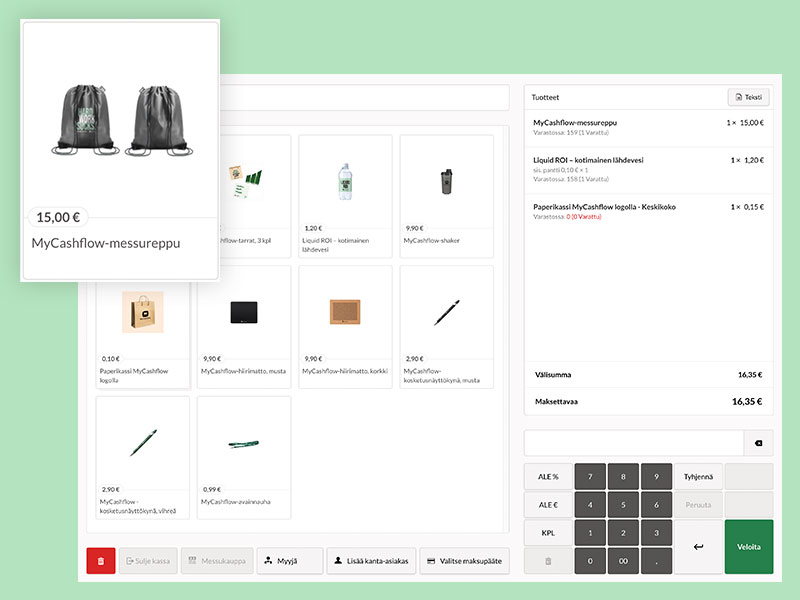Click the backspace icon beside the amount field
The height and width of the screenshot is (600, 800).
pyautogui.click(x=758, y=443)
